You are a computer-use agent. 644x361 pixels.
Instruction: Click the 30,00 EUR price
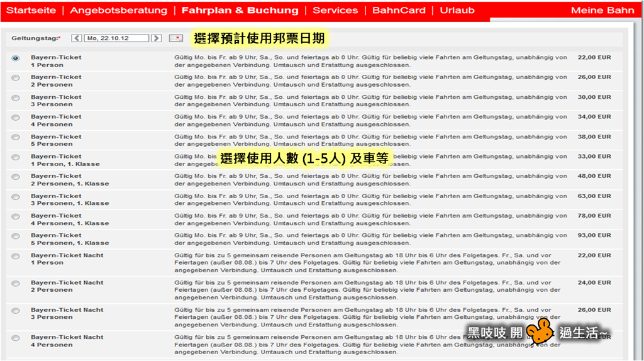click(594, 97)
